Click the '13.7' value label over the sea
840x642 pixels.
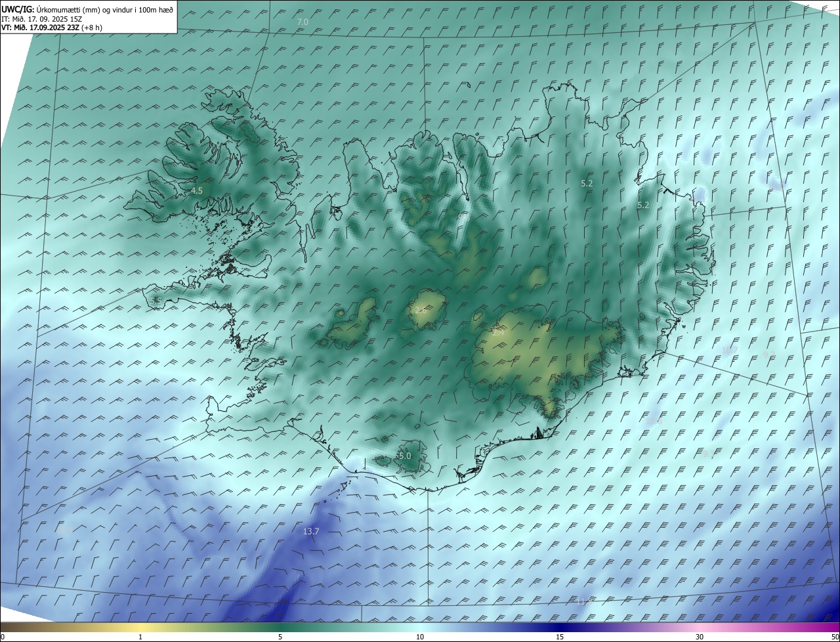(311, 531)
